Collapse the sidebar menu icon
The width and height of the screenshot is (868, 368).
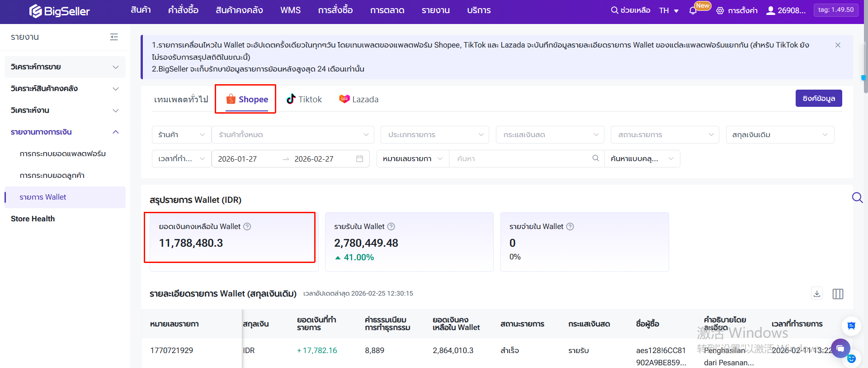(x=114, y=37)
